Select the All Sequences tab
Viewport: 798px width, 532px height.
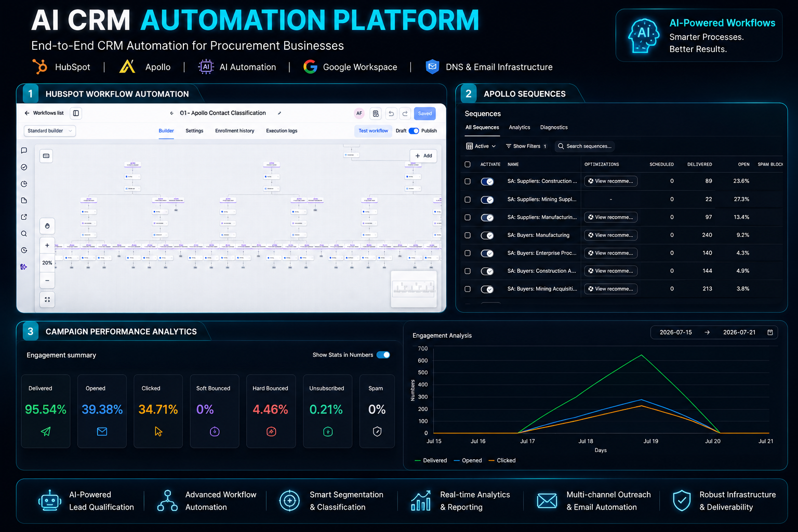pyautogui.click(x=482, y=127)
